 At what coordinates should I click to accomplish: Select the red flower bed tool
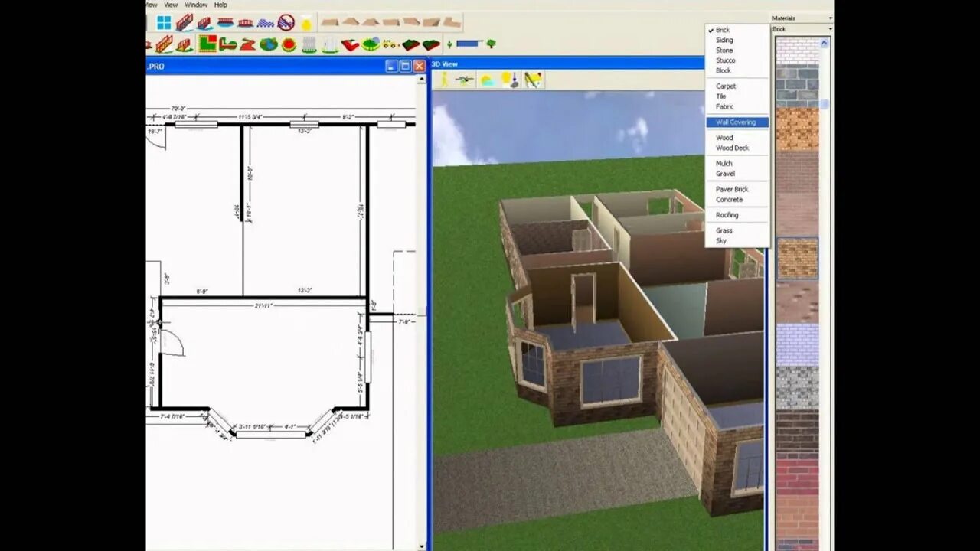point(289,44)
